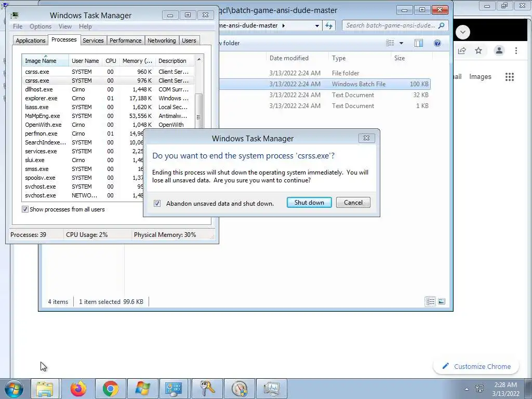Click Customize Chrome button

pos(476,366)
